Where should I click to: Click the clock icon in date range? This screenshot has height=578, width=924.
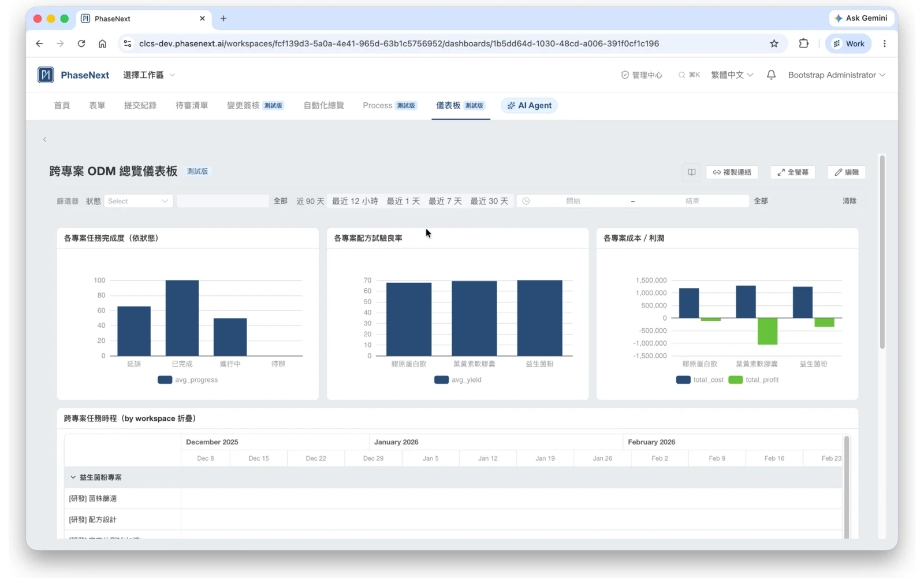coord(526,201)
